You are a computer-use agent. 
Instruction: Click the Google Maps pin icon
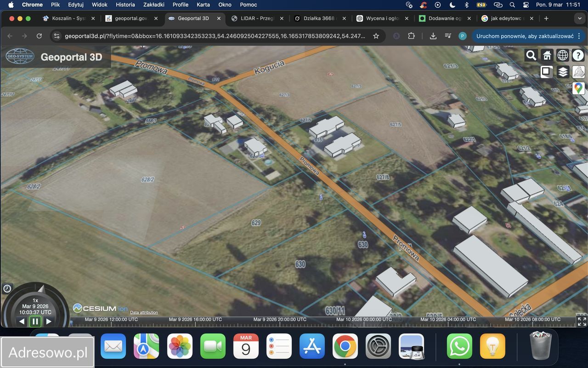tap(578, 87)
